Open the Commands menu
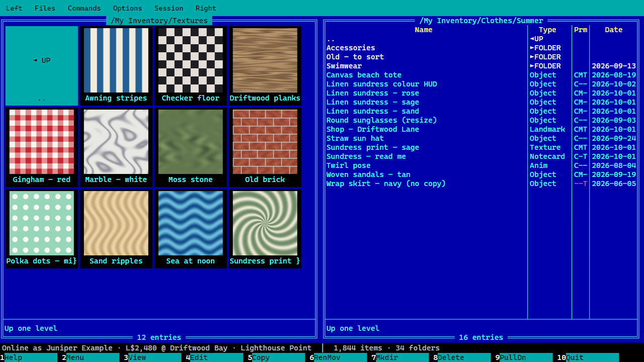This screenshot has height=362, width=644. (x=84, y=8)
